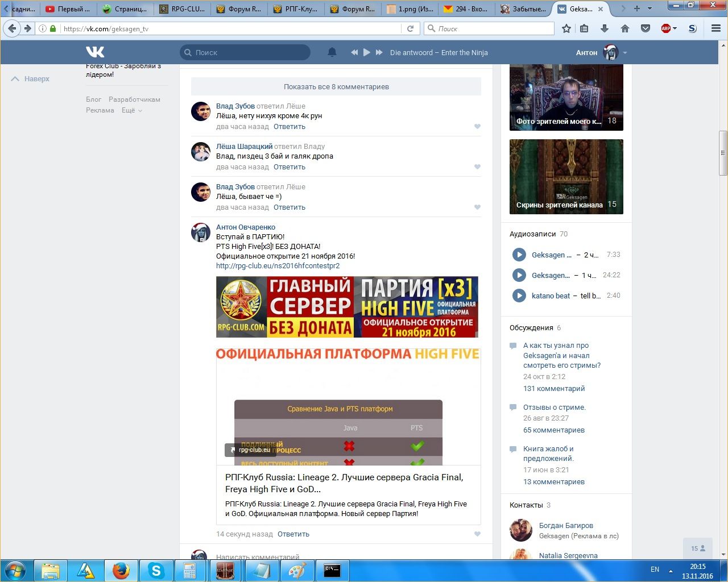The height and width of the screenshot is (582, 728).
Task: Play the katano beat audio track
Action: pyautogui.click(x=519, y=296)
